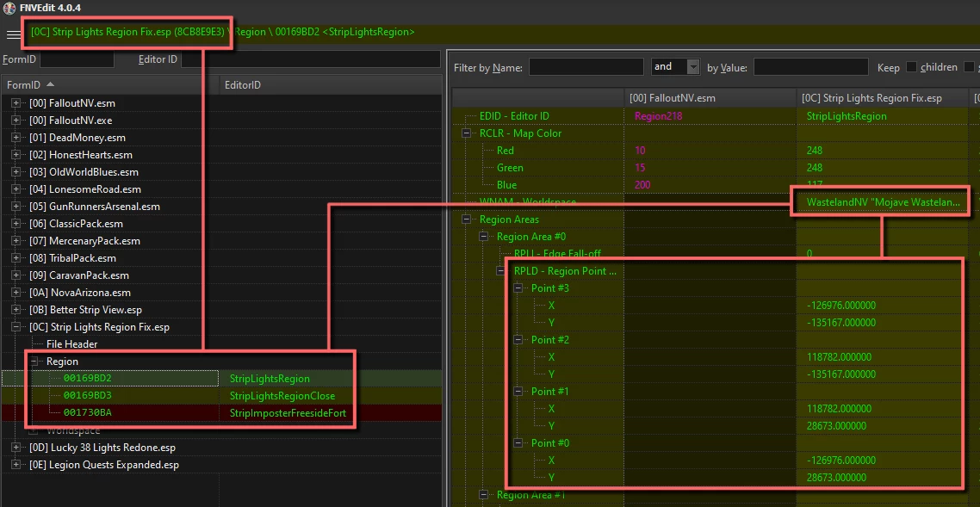
Task: Collapse the Point #2 node
Action: 518,340
